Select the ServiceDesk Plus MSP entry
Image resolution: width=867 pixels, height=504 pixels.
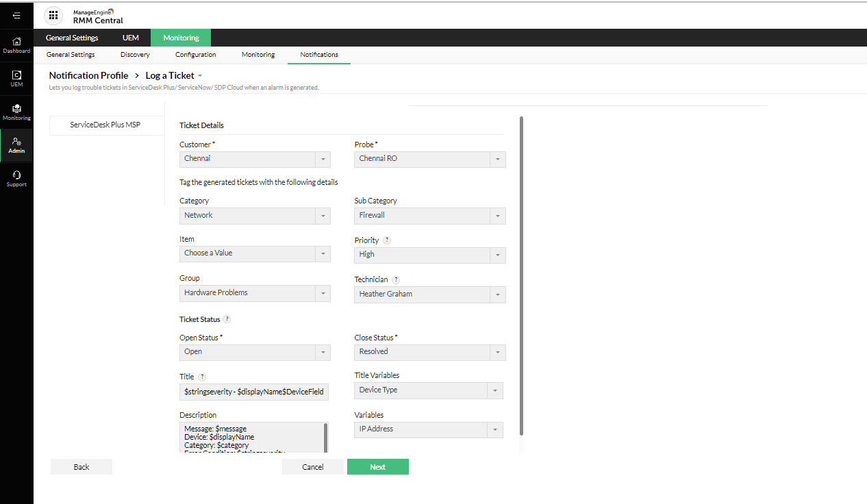[106, 125]
